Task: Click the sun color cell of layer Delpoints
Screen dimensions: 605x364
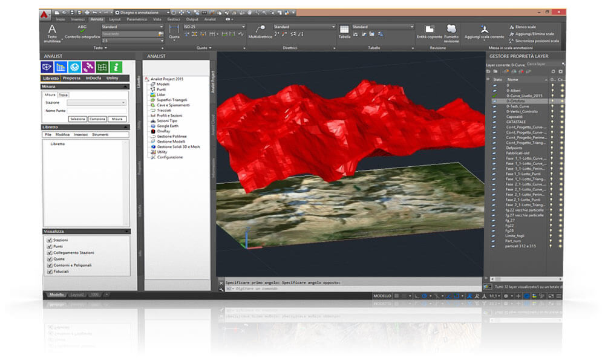Action: [561, 148]
